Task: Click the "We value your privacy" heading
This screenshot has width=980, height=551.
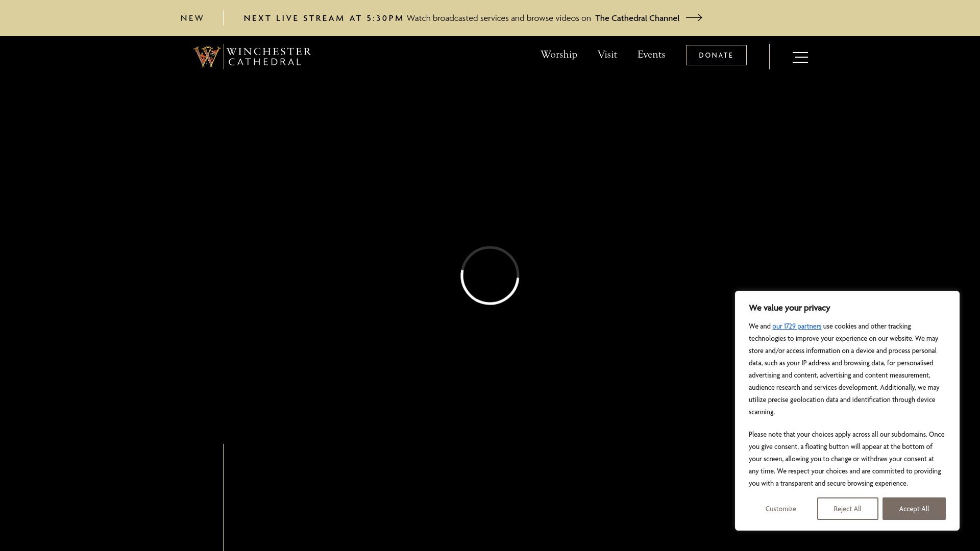Action: coord(790,308)
